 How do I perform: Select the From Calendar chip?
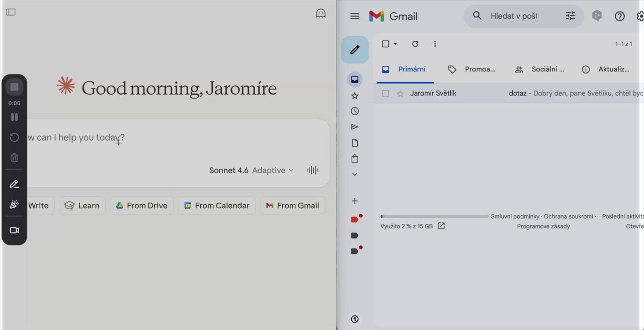(216, 205)
